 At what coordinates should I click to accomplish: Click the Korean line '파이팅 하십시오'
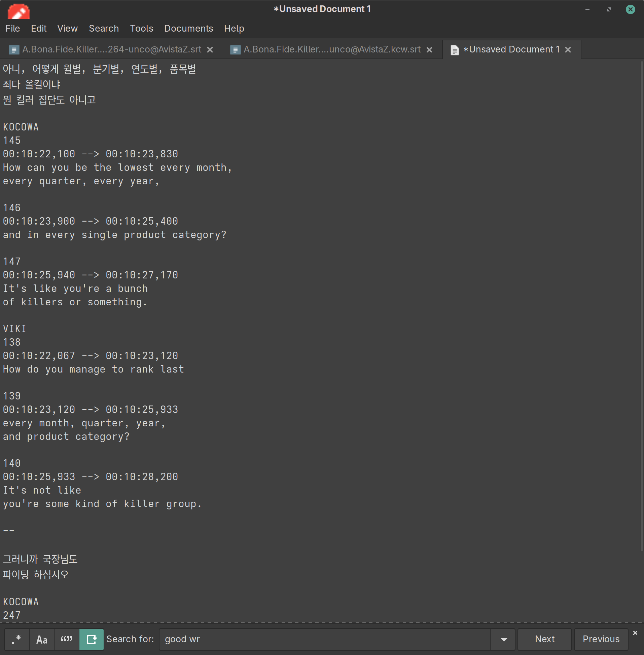click(x=36, y=575)
